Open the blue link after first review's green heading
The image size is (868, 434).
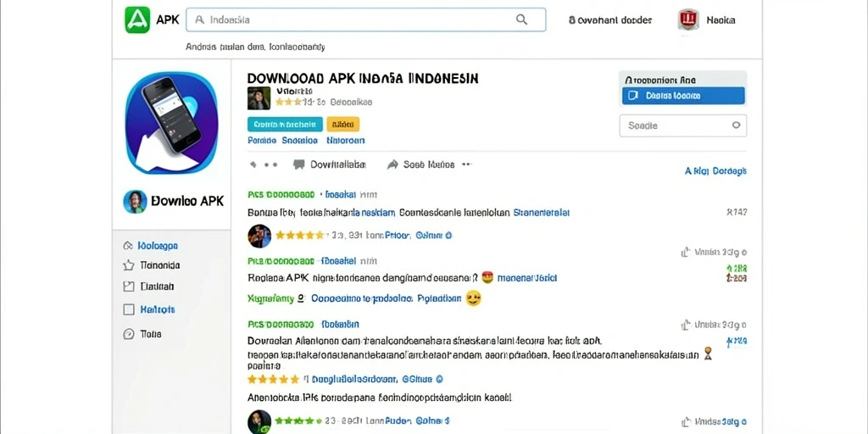[341, 195]
